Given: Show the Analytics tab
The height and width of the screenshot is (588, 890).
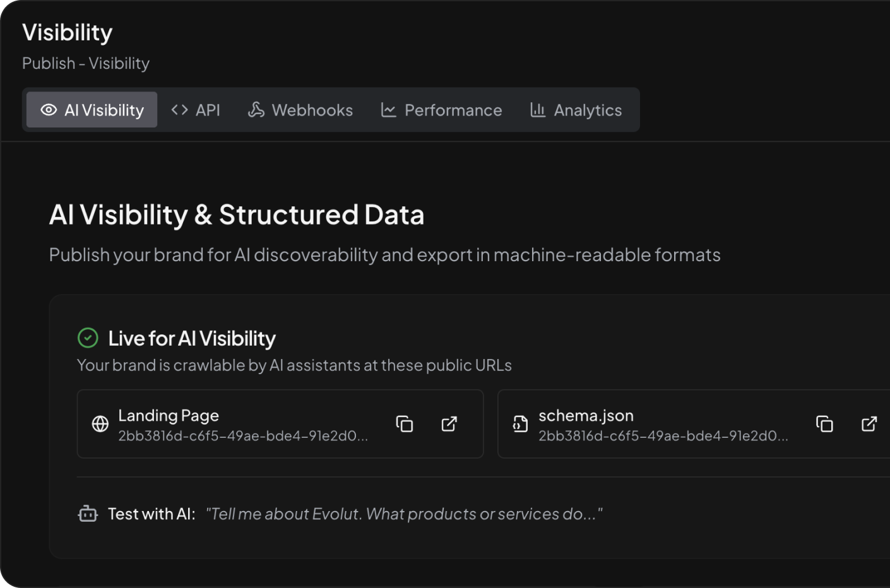Looking at the screenshot, I should pyautogui.click(x=576, y=110).
